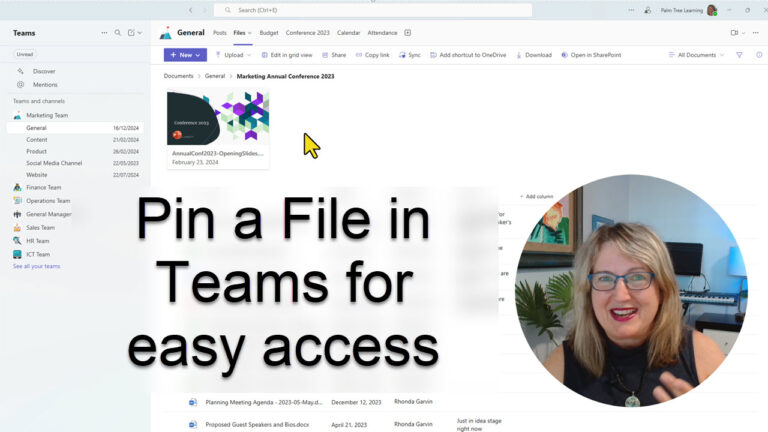The width and height of the screenshot is (768, 432).
Task: Click See all your teams link
Action: click(36, 266)
